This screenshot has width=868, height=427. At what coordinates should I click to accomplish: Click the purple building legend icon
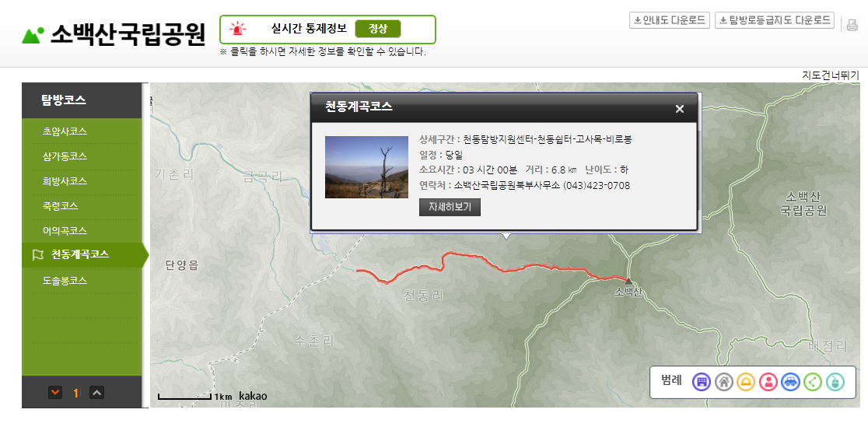(x=702, y=382)
